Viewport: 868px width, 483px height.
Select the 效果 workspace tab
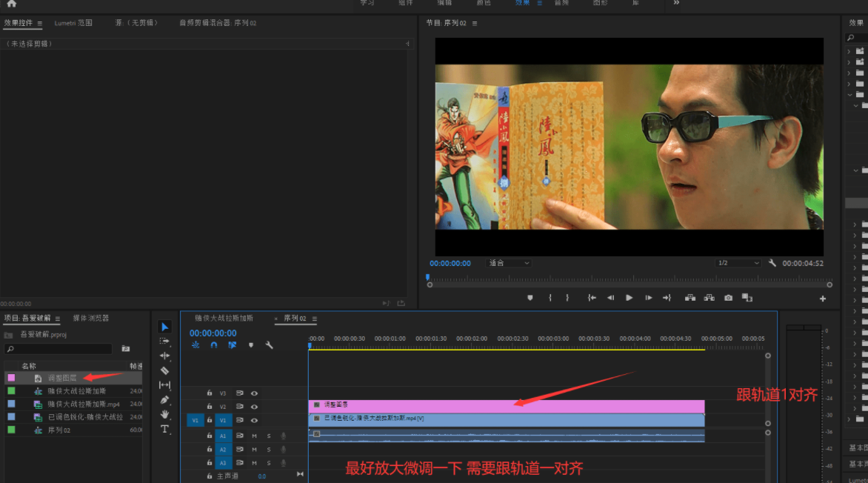click(x=522, y=3)
